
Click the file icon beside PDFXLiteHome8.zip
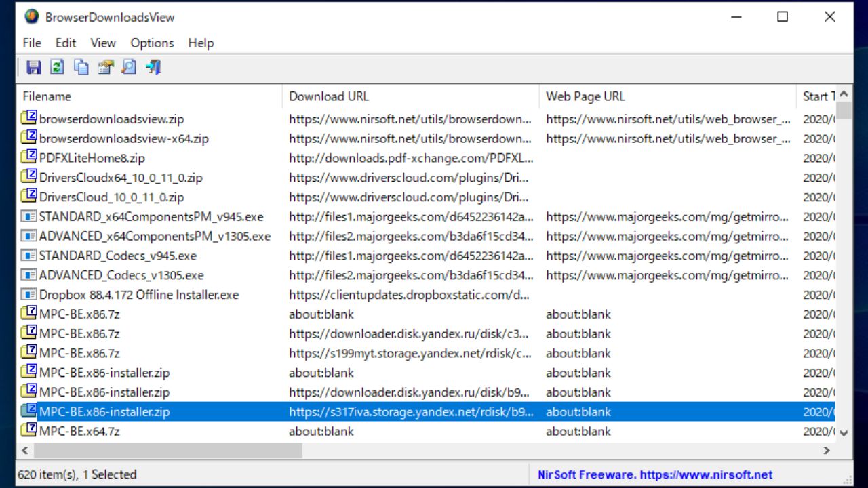coord(28,158)
